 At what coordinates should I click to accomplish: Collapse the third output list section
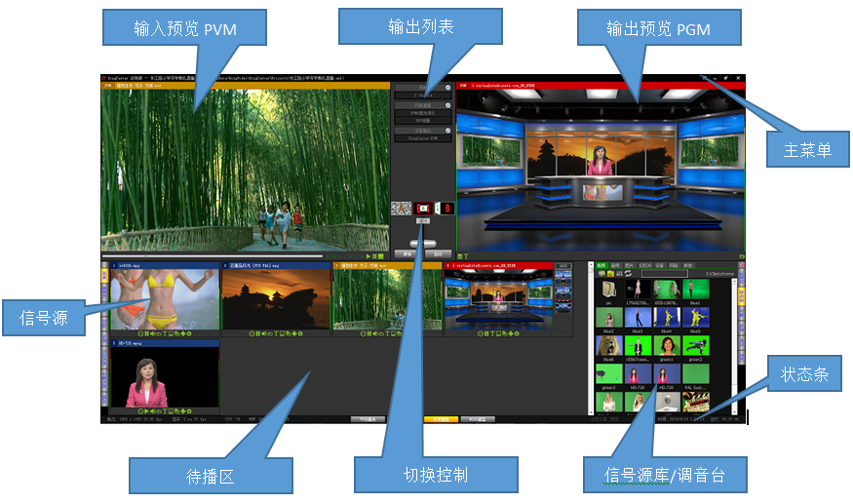[x=447, y=130]
